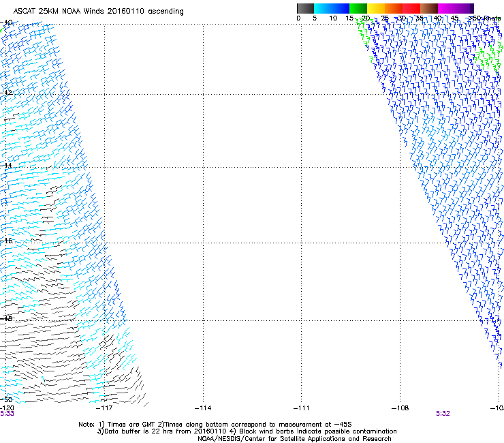Click the magenta 40-45 knots legend segment
Image resolution: width=504 pixels, height=443 pixels.
point(447,8)
